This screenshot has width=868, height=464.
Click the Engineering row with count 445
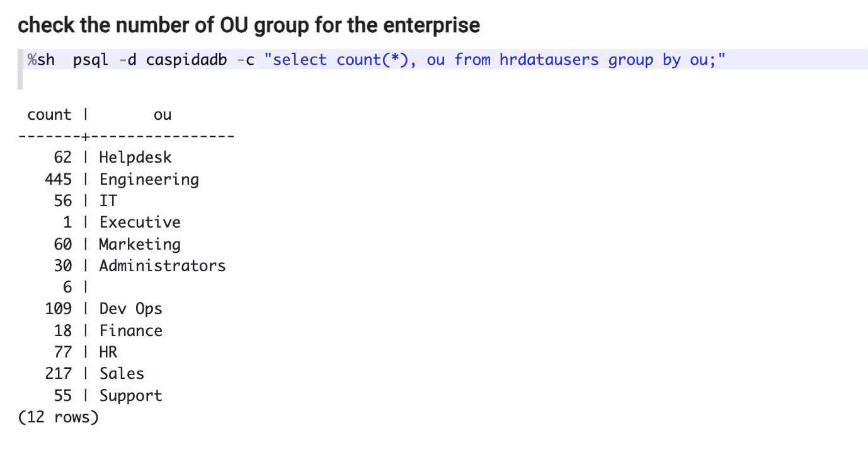coord(149,180)
